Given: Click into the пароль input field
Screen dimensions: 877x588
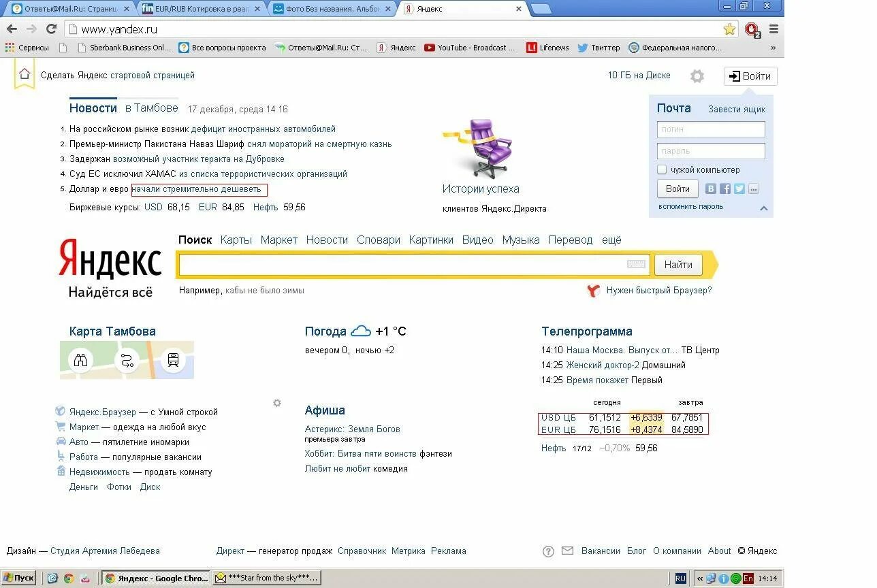Looking at the screenshot, I should click(711, 151).
